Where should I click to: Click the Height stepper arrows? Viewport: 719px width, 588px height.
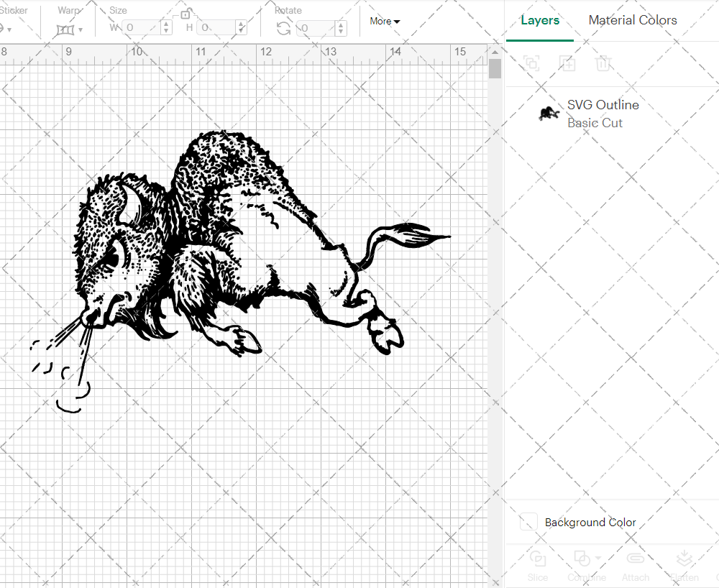tap(242, 27)
